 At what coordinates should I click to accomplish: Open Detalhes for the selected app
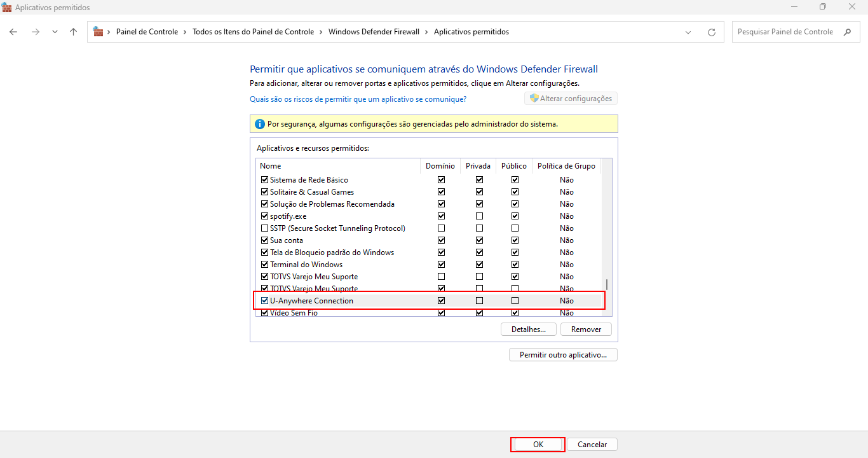[529, 330]
